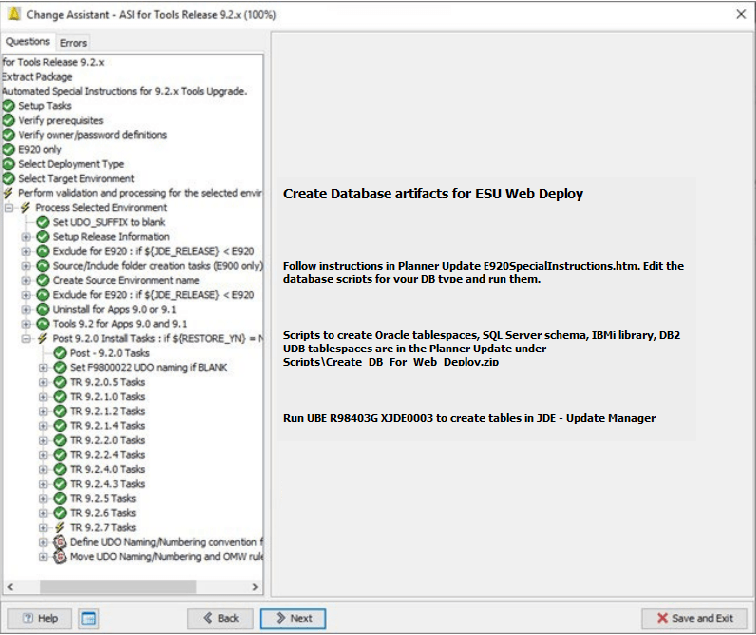Click the Change Assistant title bar icon

14,14
